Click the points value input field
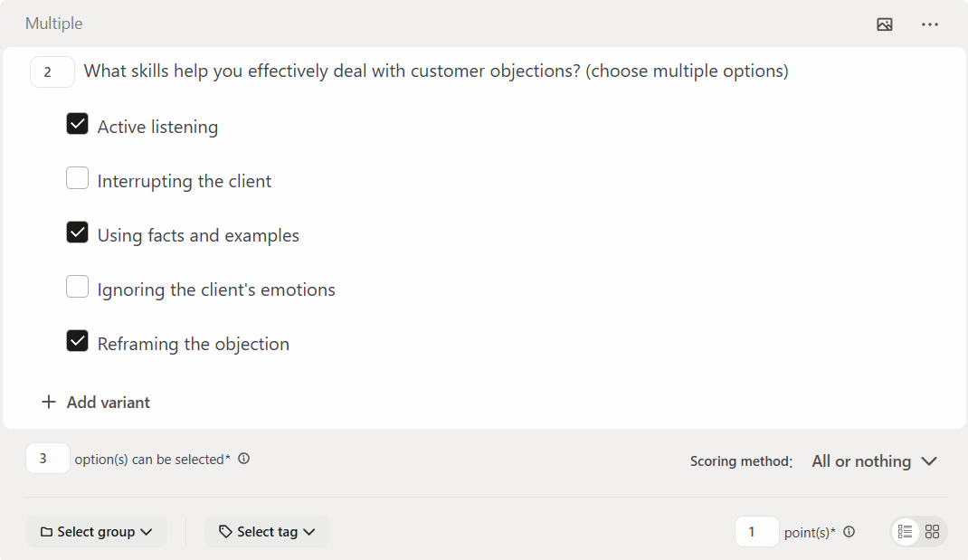The image size is (968, 560). (756, 532)
